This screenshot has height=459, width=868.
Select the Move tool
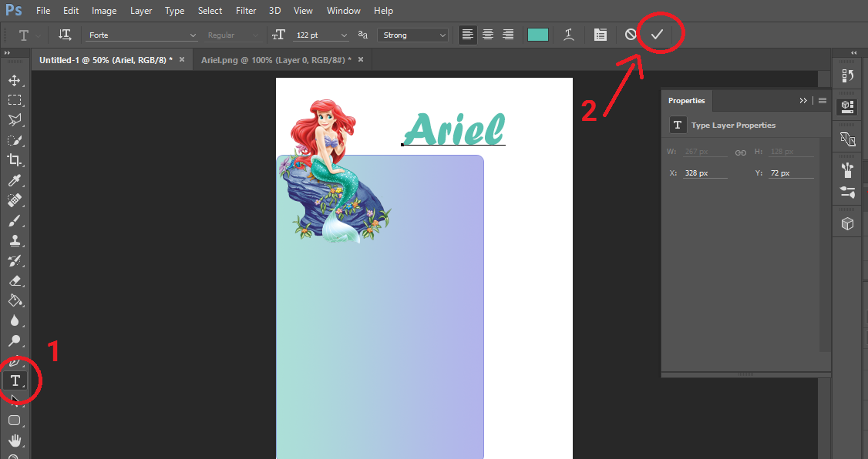pyautogui.click(x=15, y=80)
